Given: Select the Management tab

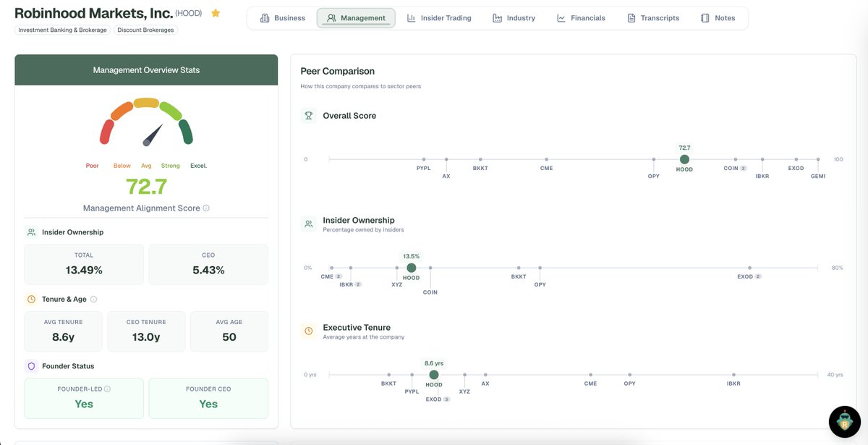Looking at the screenshot, I should pyautogui.click(x=356, y=18).
